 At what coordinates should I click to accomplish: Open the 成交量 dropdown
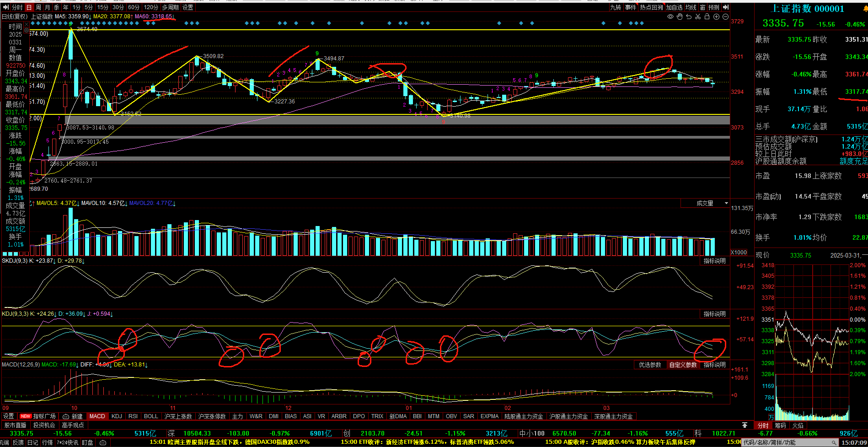coord(706,203)
